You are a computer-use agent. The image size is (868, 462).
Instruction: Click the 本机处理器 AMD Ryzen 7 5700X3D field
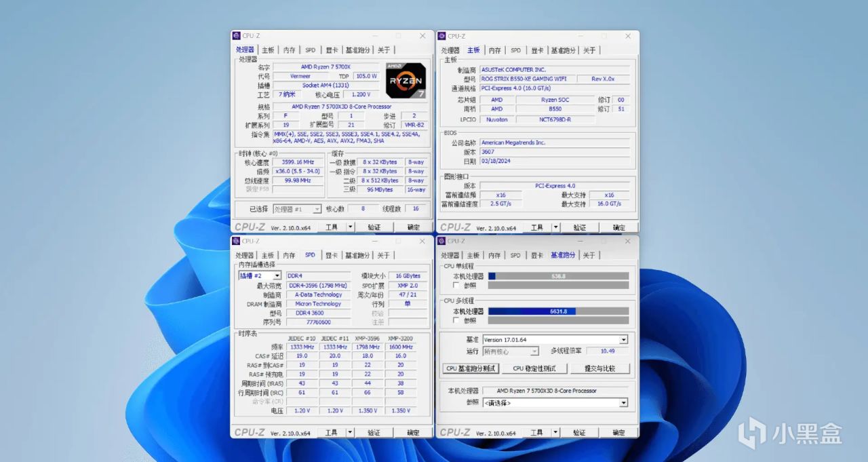(555, 391)
